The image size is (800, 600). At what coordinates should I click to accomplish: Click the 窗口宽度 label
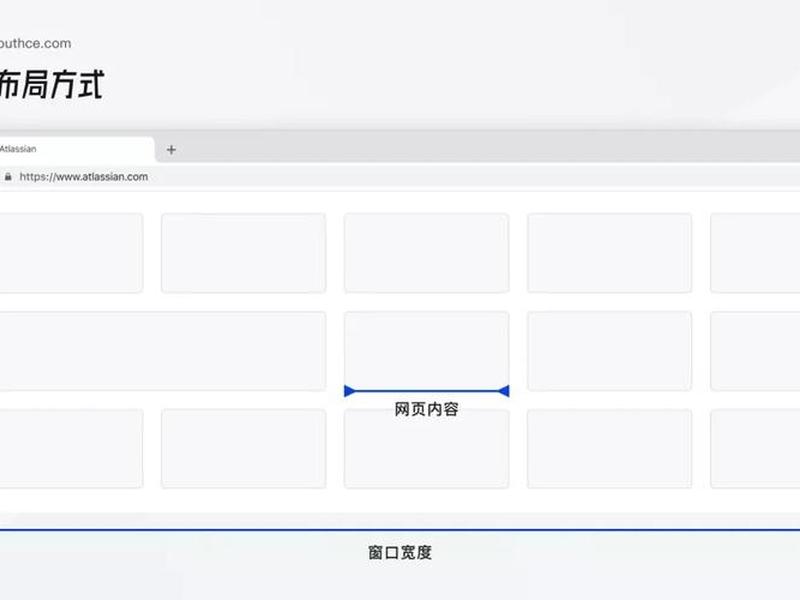(x=400, y=553)
